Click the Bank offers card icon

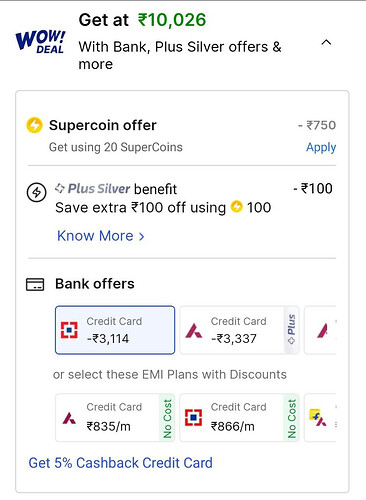[35, 284]
